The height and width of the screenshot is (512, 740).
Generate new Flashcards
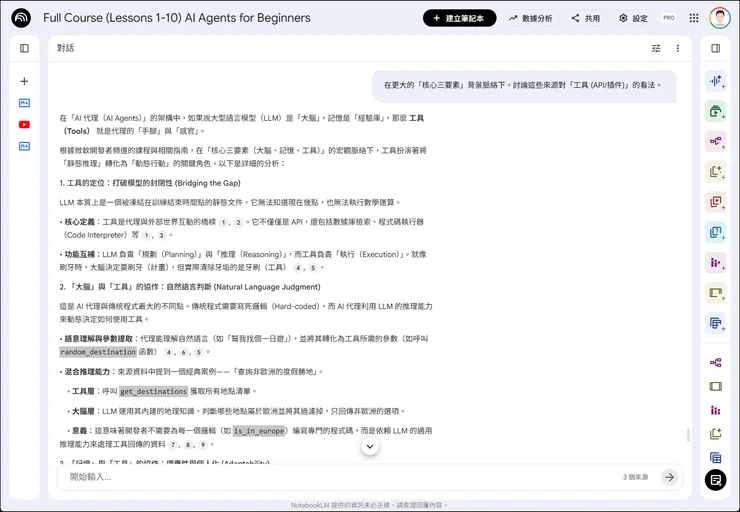click(x=716, y=202)
